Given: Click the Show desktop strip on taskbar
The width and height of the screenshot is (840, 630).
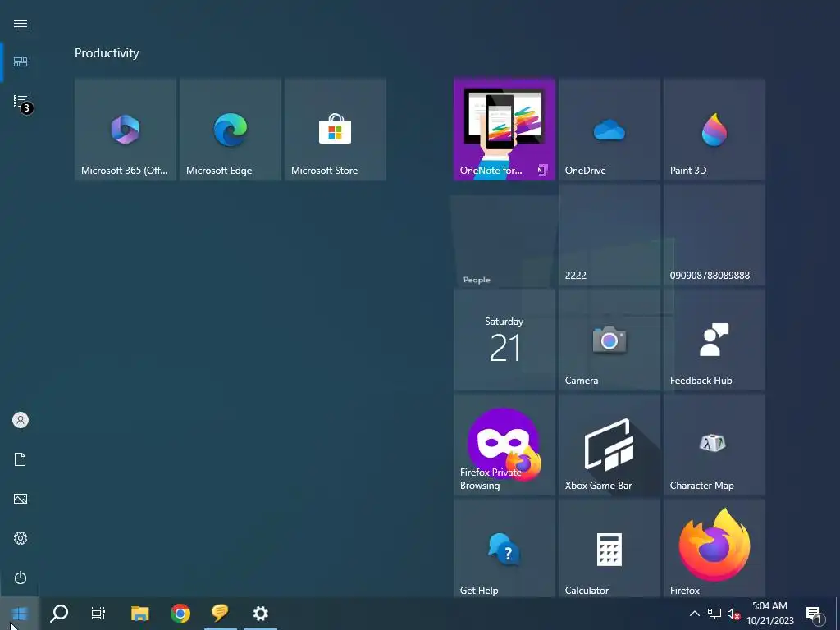Looking at the screenshot, I should click(x=838, y=614).
